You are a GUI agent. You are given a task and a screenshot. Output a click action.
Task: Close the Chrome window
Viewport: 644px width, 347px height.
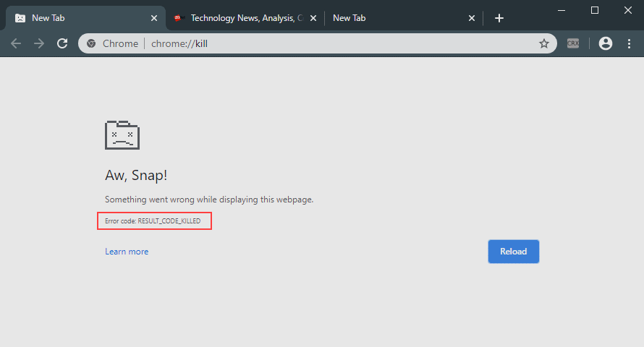(x=628, y=10)
